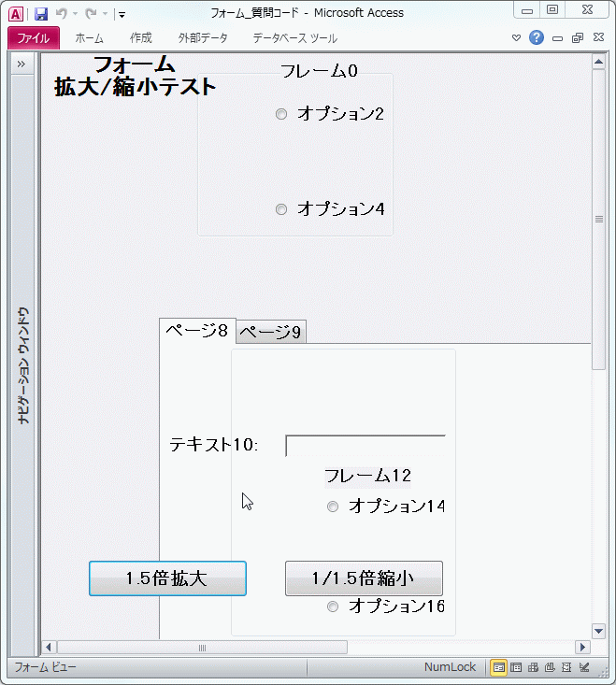Viewport: 616px width, 685px height.
Task: Click the テキスト10: label
Action: pyautogui.click(x=214, y=445)
